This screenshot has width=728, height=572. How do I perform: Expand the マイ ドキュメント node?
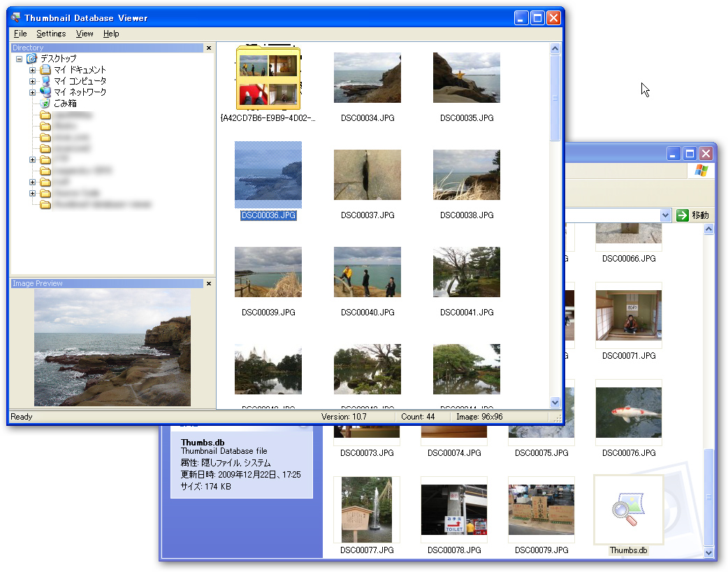[x=33, y=70]
